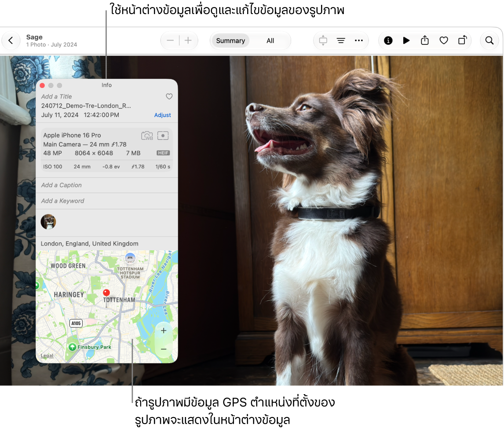Zoom in with the toolbar plus button
Image resolution: width=504 pixels, height=432 pixels.
pos(188,41)
